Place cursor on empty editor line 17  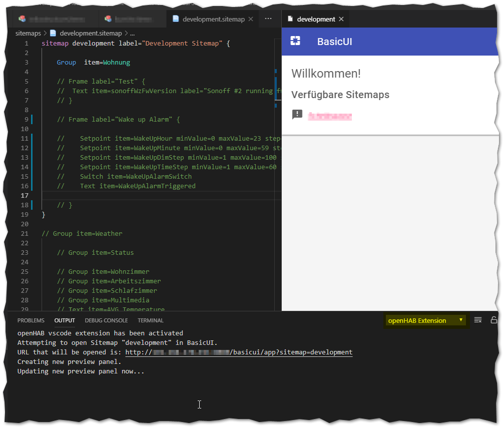[150, 195]
